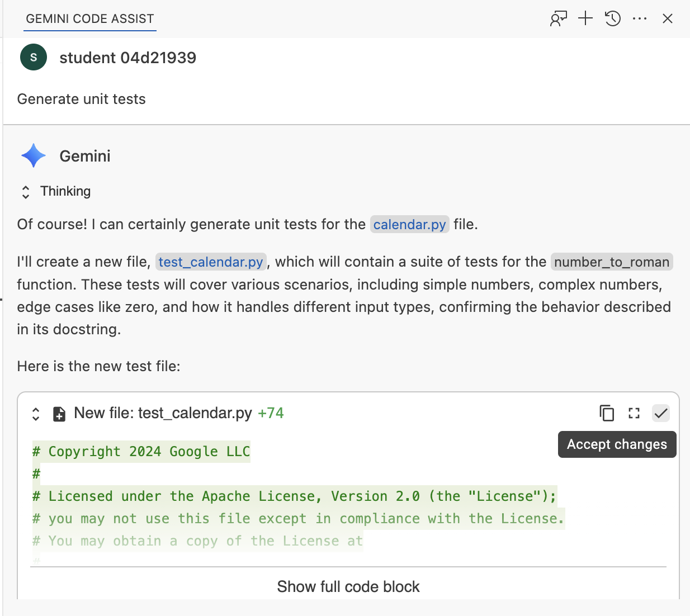Click the new file document icon
This screenshot has height=616, width=690.
pyautogui.click(x=59, y=414)
